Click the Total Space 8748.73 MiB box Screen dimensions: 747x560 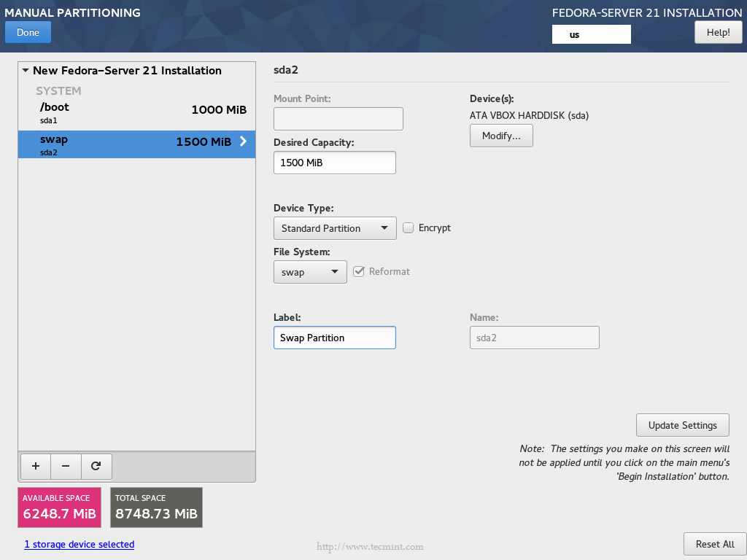pyautogui.click(x=156, y=507)
